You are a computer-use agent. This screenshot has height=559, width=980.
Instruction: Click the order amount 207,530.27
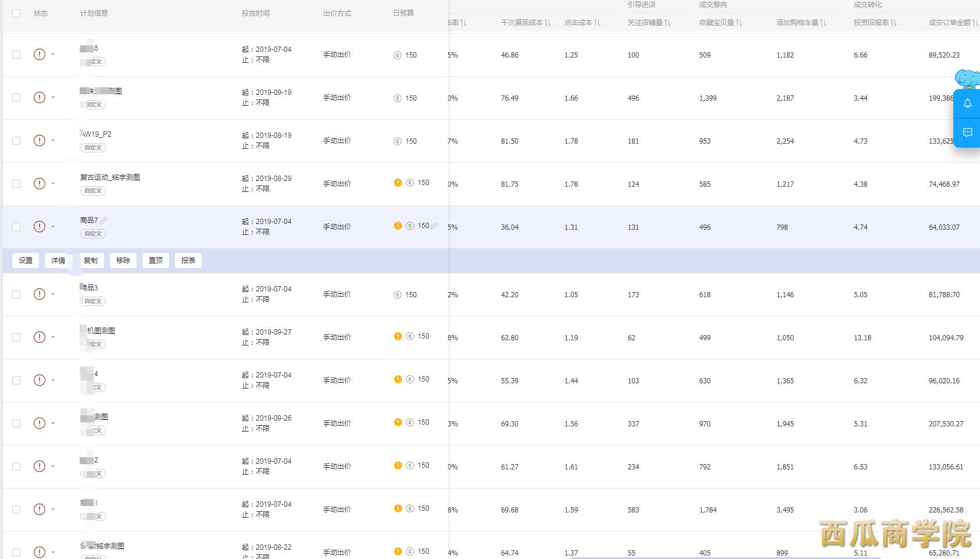[x=946, y=424]
